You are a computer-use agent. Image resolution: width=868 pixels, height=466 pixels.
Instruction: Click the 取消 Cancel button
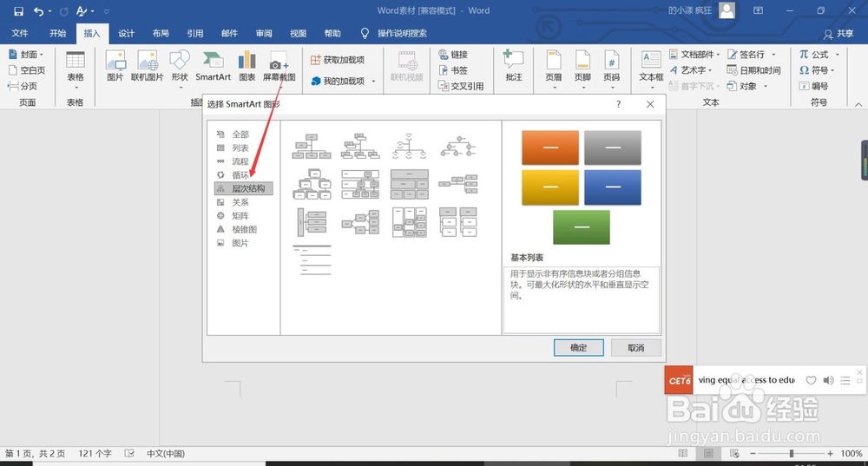tap(636, 348)
